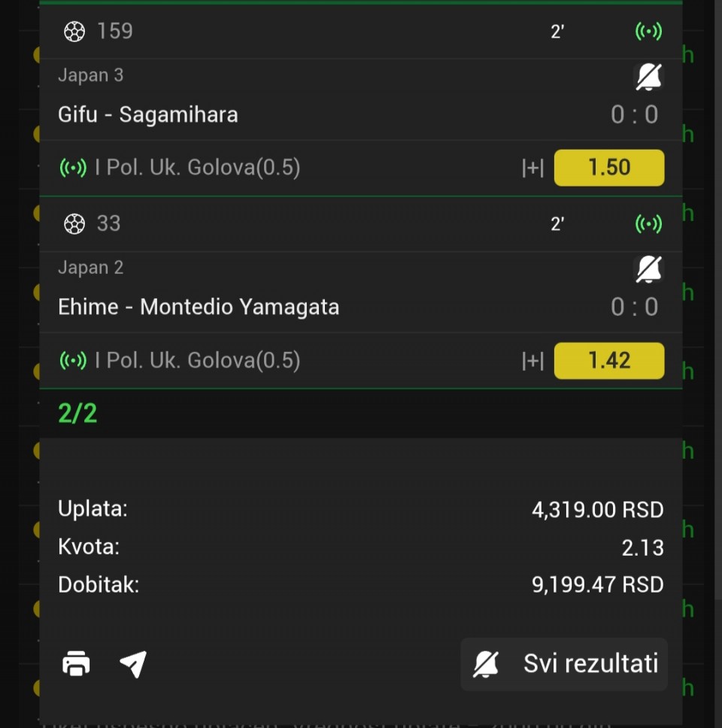Screen dimensions: 722x728
Task: Click football icon next to 159
Action: (74, 32)
